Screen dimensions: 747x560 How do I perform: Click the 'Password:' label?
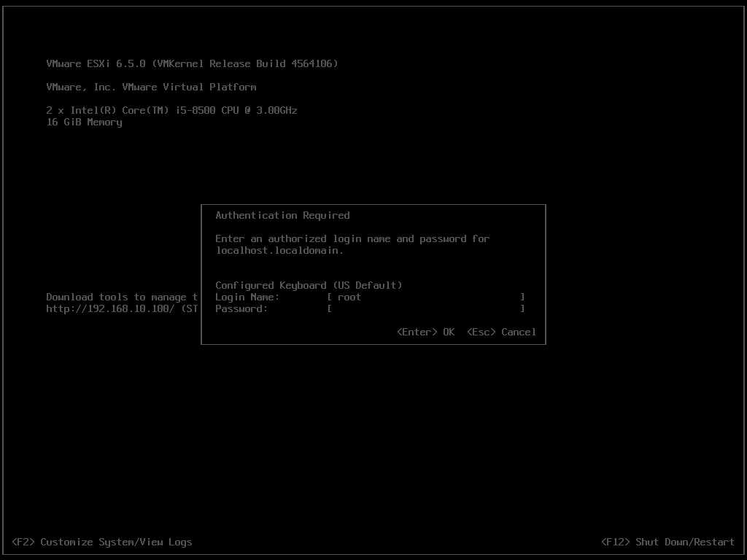pos(241,308)
